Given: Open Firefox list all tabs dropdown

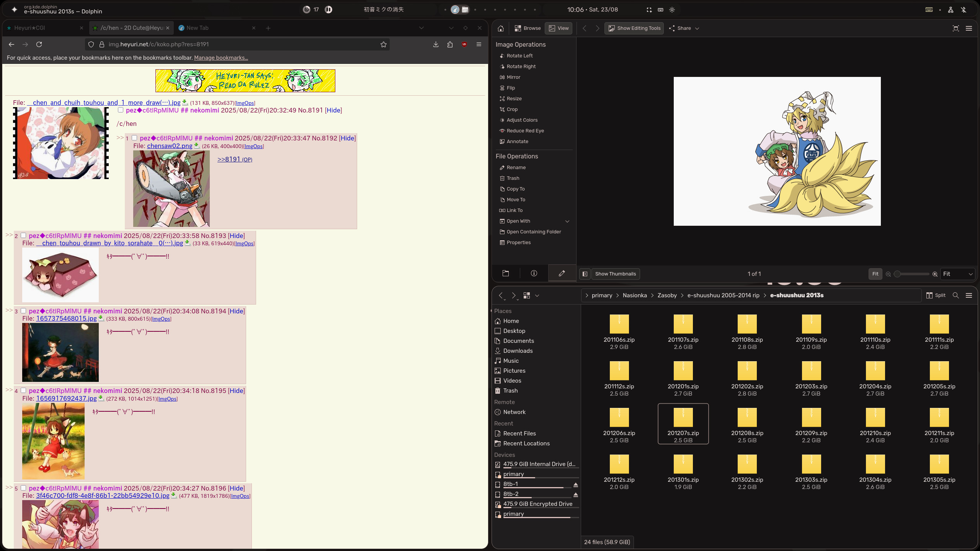Looking at the screenshot, I should pyautogui.click(x=421, y=28).
